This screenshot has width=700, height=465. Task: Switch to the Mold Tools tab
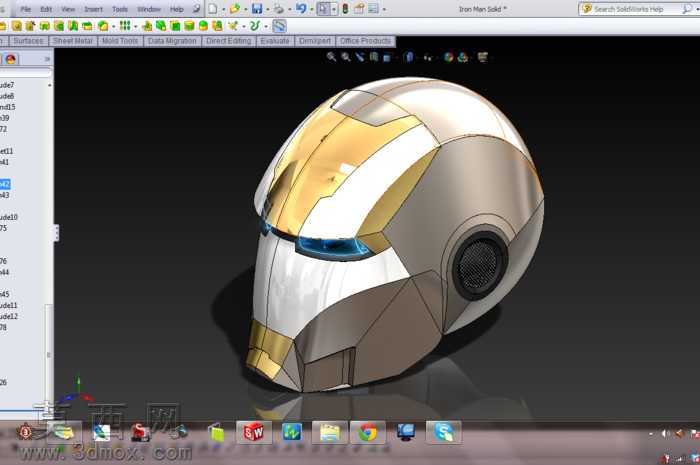pos(120,41)
